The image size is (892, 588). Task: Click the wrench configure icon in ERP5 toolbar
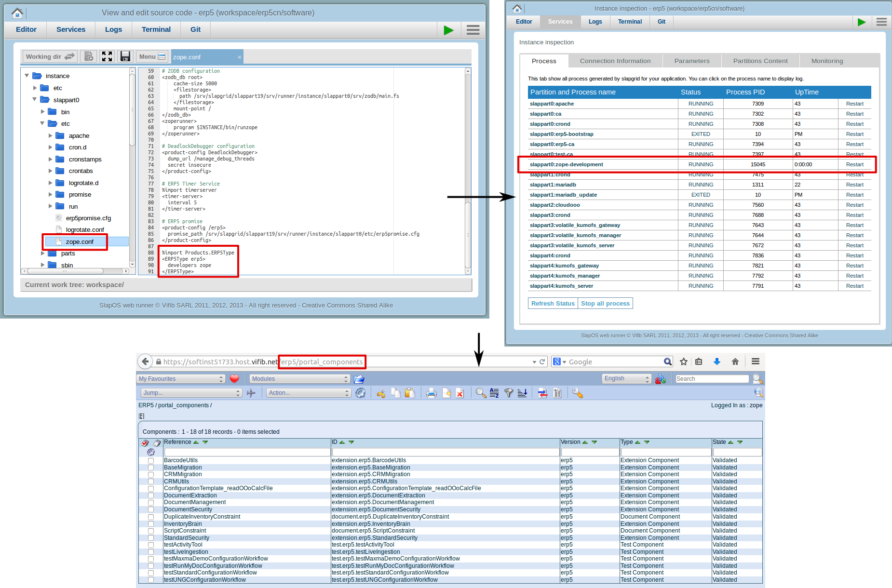click(x=578, y=393)
